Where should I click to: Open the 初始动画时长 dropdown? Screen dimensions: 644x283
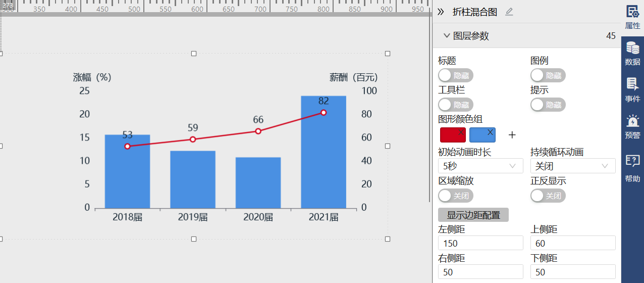pyautogui.click(x=480, y=166)
